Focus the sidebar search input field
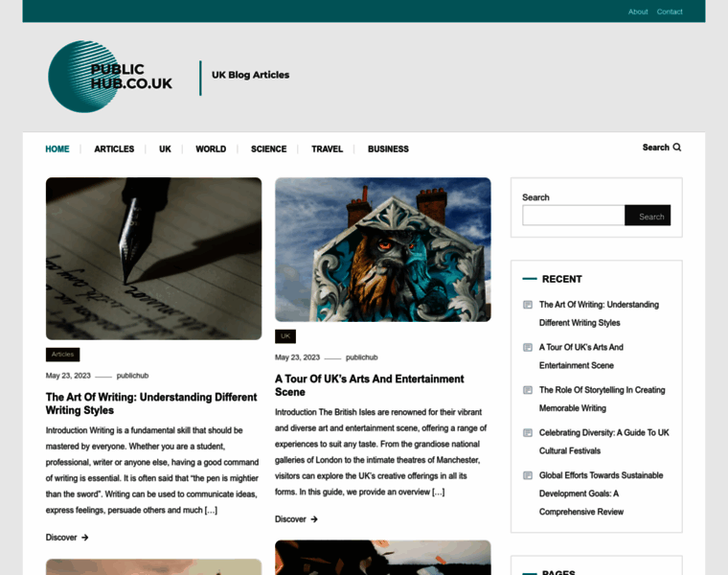The height and width of the screenshot is (575, 728). 574,216
